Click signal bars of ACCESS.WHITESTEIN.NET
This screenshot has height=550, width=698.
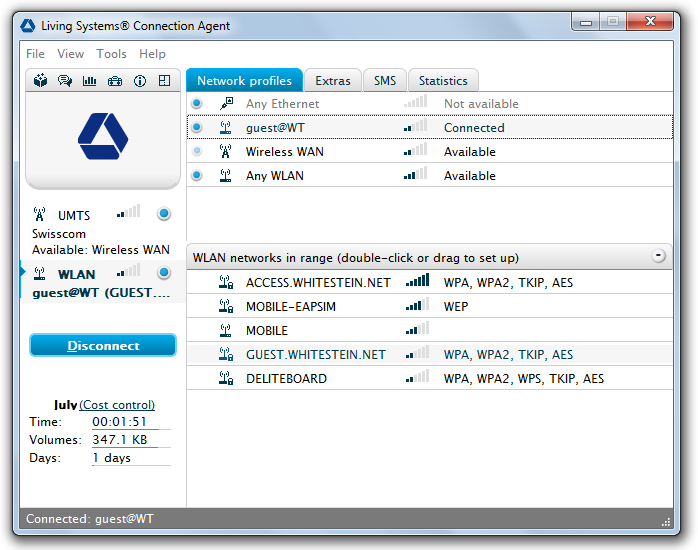pos(418,280)
